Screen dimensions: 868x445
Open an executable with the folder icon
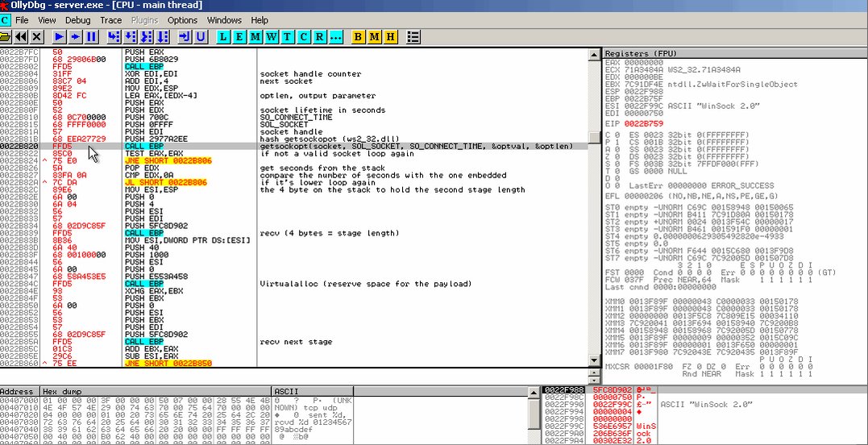click(5, 37)
